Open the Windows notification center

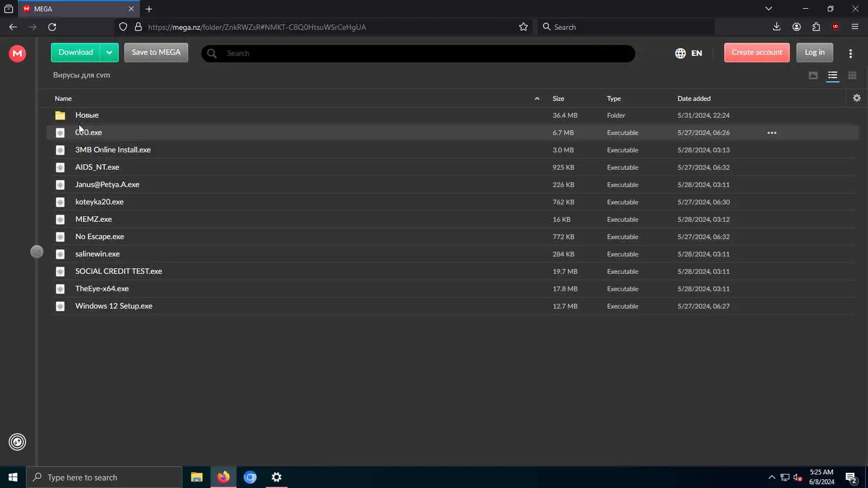pos(851,478)
